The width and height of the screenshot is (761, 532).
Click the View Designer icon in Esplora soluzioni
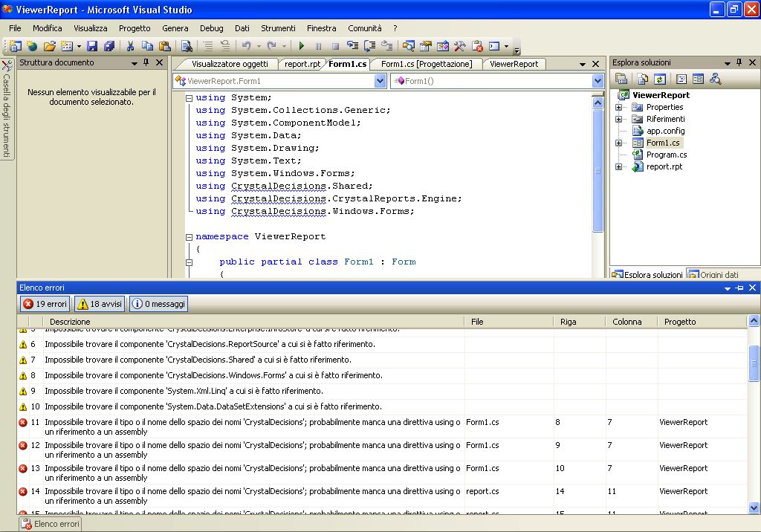click(699, 79)
